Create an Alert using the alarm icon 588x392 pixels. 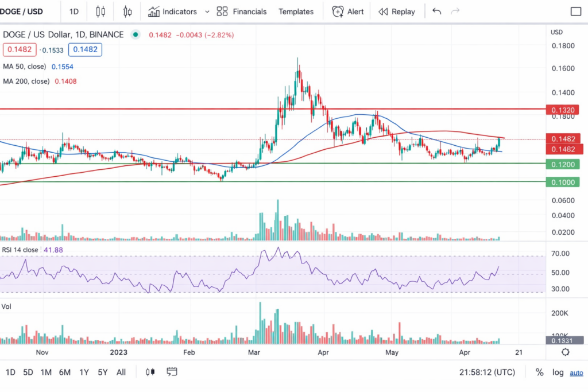[x=338, y=11]
